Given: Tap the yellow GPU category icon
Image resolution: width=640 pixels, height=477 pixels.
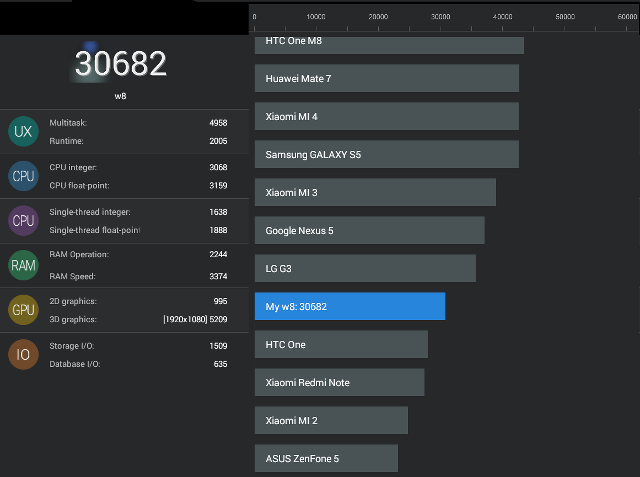Looking at the screenshot, I should tap(23, 310).
